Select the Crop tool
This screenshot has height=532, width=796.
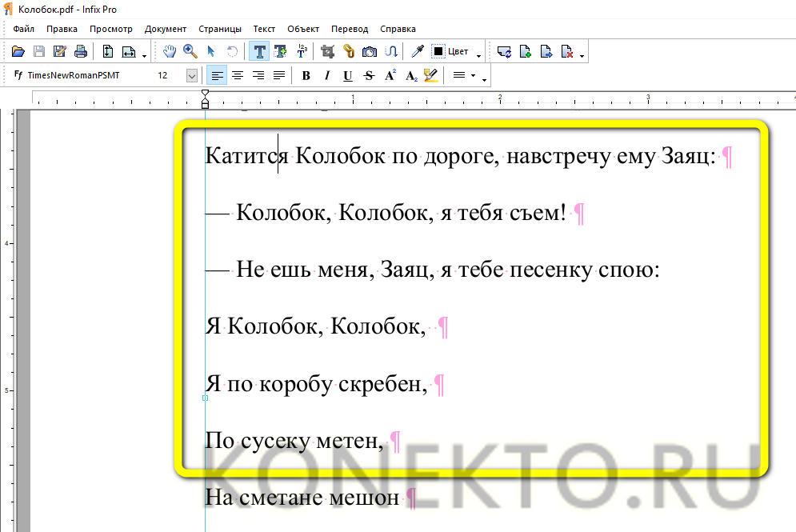tap(327, 51)
